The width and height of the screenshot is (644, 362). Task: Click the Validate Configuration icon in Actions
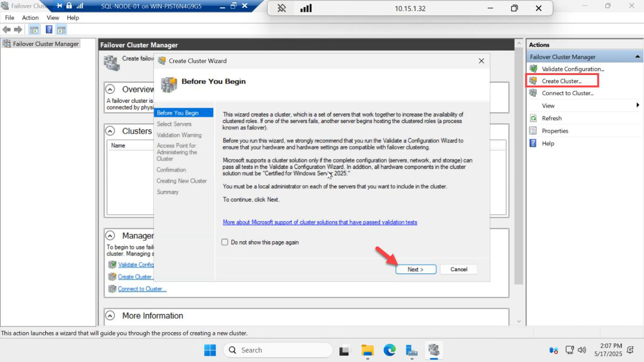[533, 68]
